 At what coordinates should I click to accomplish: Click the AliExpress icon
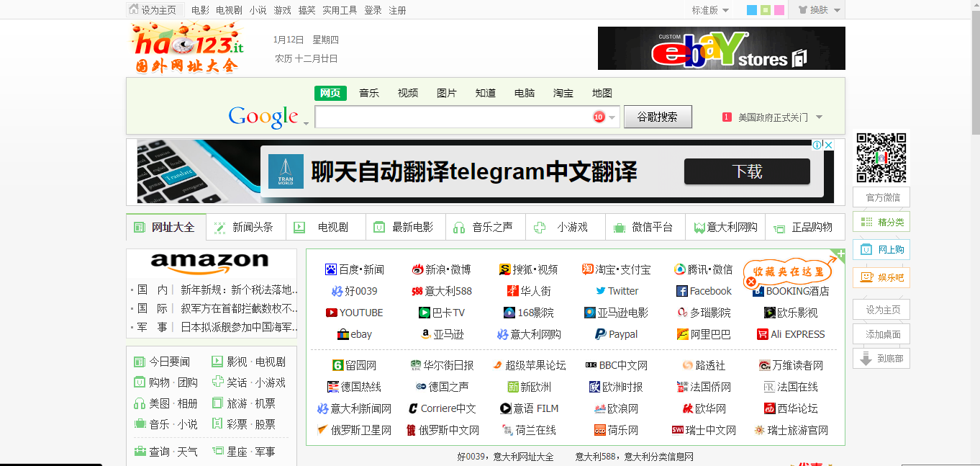click(x=763, y=334)
